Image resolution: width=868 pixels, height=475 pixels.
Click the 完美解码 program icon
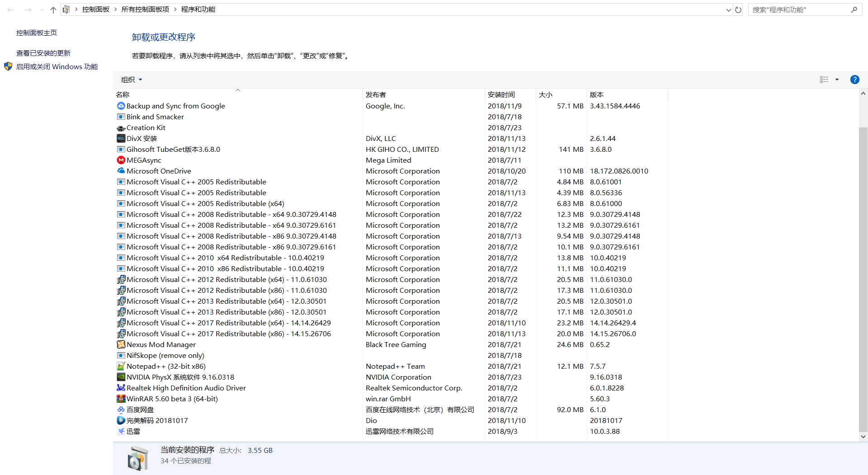click(x=121, y=420)
